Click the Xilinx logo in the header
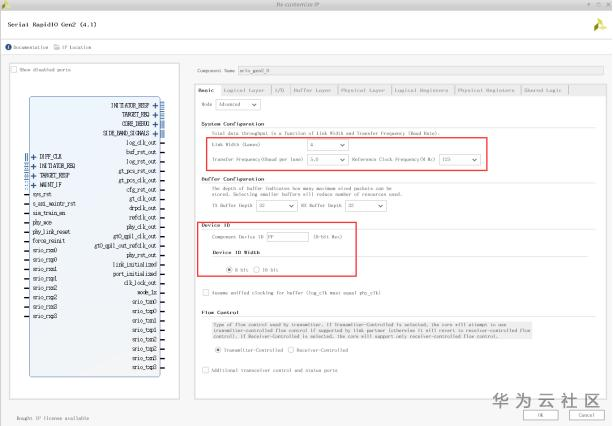 (x=600, y=25)
